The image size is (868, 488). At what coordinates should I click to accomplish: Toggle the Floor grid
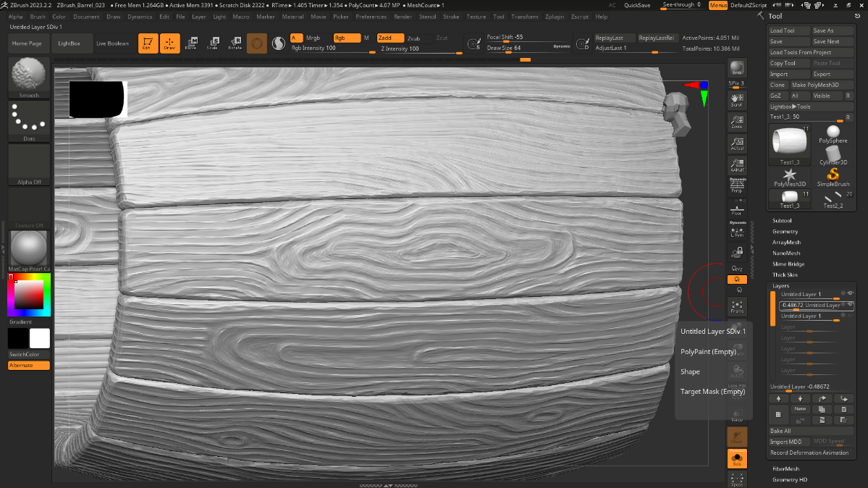click(737, 209)
